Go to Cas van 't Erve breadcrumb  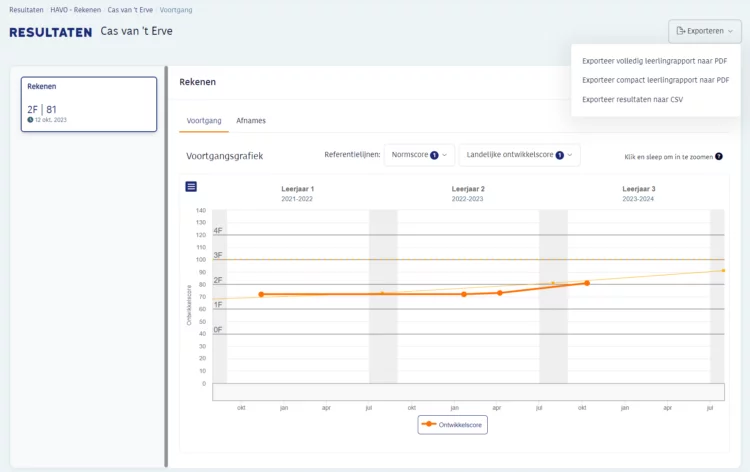pyautogui.click(x=130, y=10)
